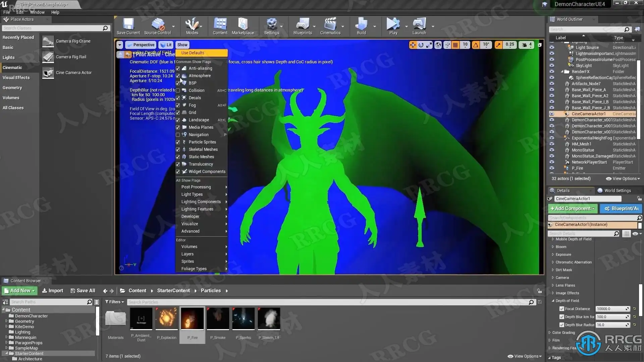Toggle rotation snap angle icon
Image resolution: width=644 pixels, height=362 pixels.
[x=476, y=45]
